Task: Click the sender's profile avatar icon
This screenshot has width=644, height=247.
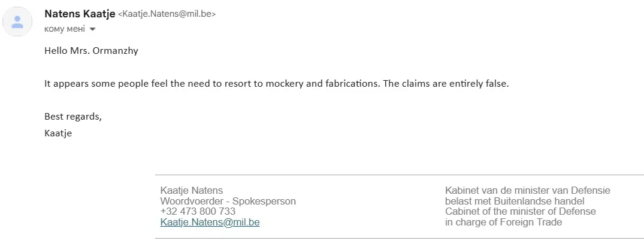Action: point(17,22)
